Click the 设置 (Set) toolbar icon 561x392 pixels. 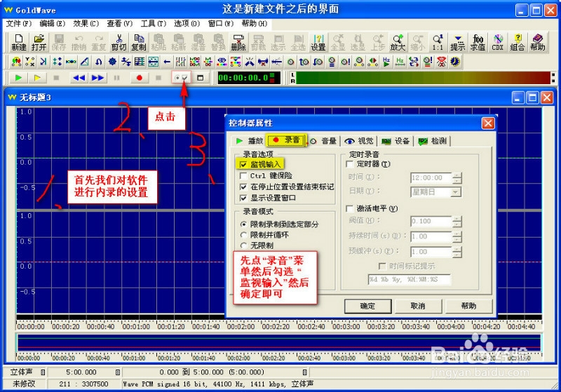point(318,42)
